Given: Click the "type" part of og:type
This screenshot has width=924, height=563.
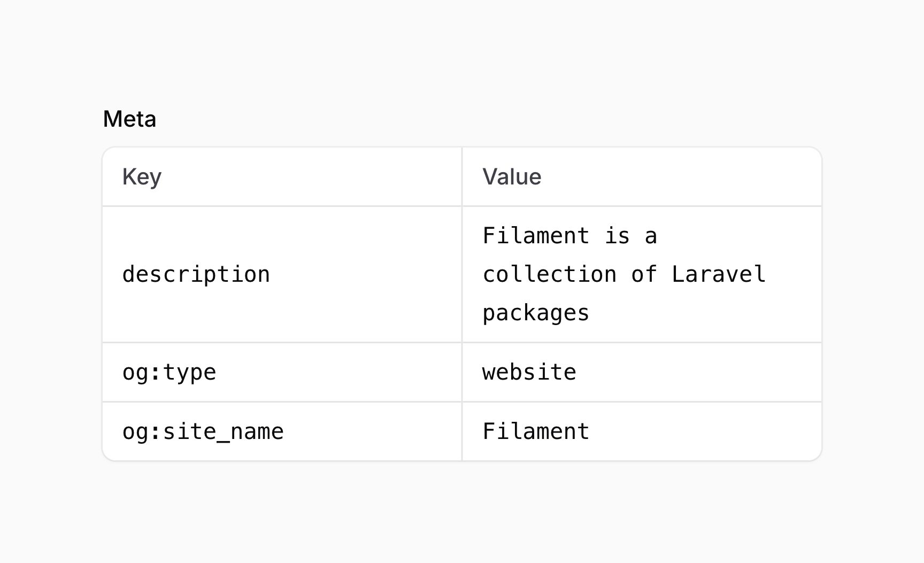Looking at the screenshot, I should 189,373.
